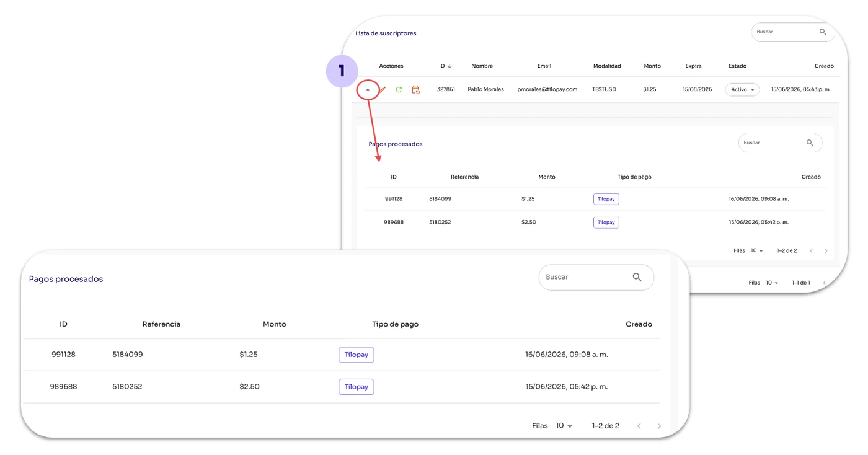Click payment ID 991128 in the nested table
868x455 pixels.
pos(394,199)
